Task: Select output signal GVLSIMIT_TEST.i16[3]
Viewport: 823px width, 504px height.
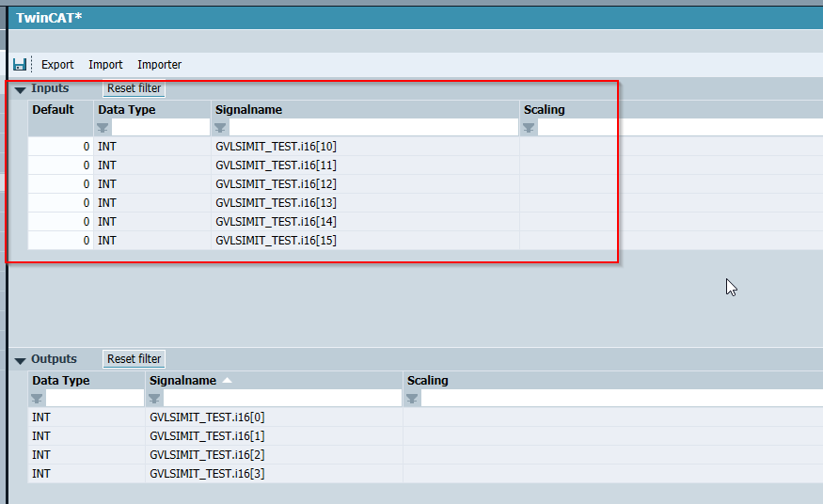Action: coord(207,474)
